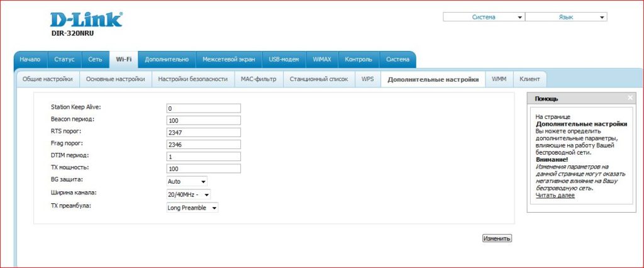Click the TX мощность input field
The width and height of the screenshot is (644, 268).
point(203,169)
